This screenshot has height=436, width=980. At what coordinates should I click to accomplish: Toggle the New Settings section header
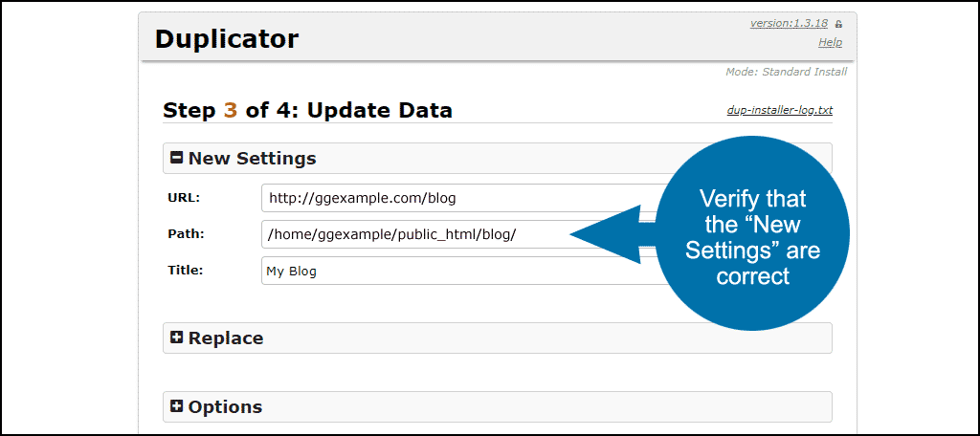(x=498, y=158)
